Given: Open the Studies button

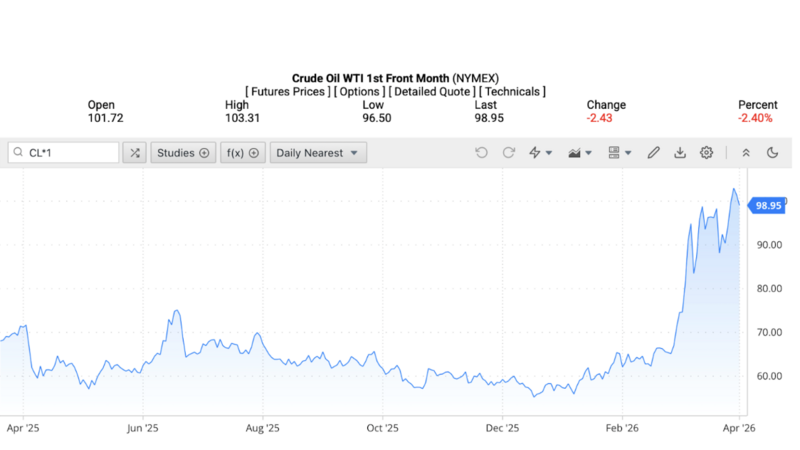Looking at the screenshot, I should [x=182, y=153].
